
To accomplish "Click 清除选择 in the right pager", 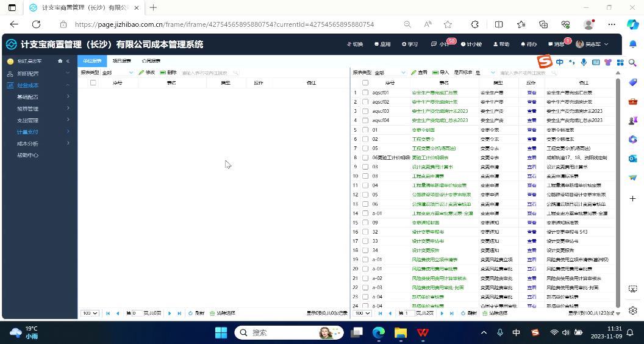I will coord(495,313).
